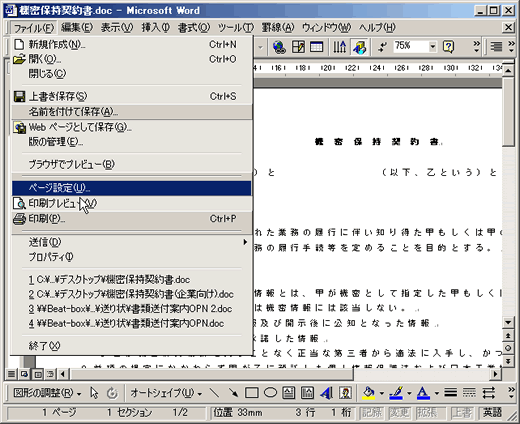Click the Web toolbar globe icon
Viewport: 520px width, 424px height.
pyautogui.click(x=279, y=47)
